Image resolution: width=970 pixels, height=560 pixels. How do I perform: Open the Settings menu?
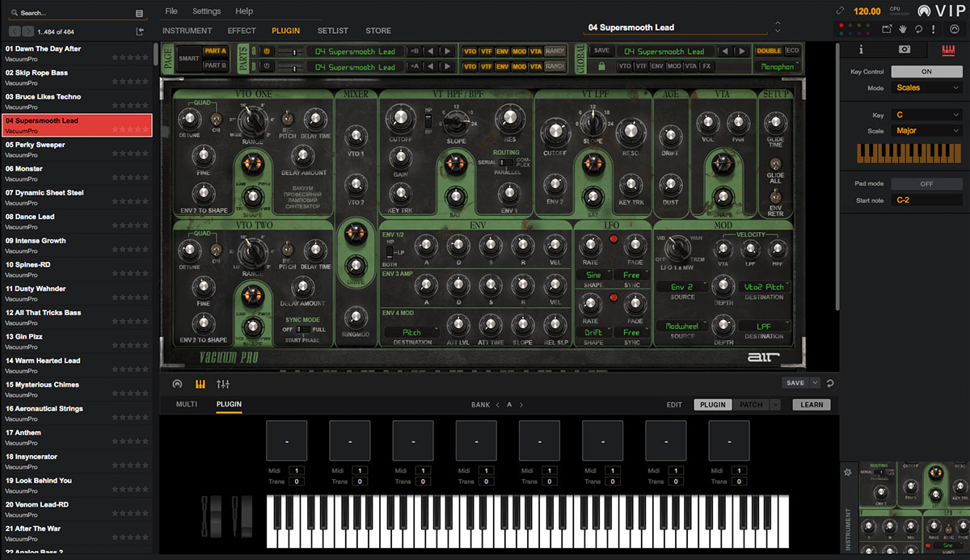coord(206,11)
